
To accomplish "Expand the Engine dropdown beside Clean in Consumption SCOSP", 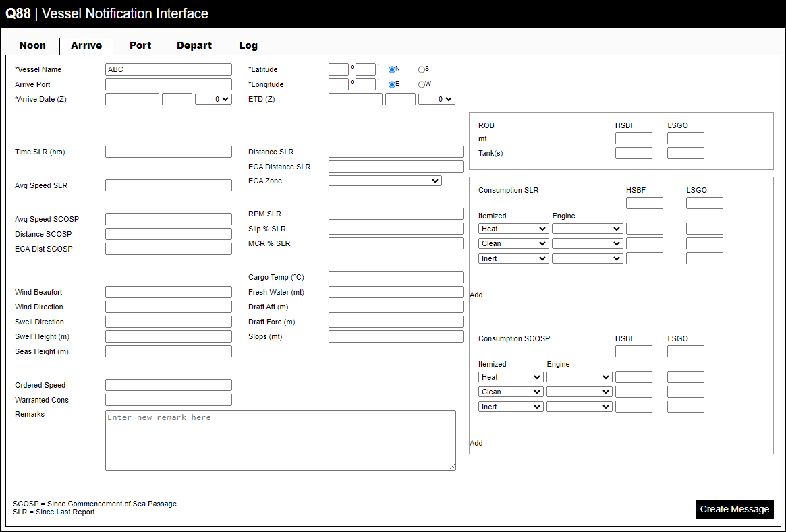I will point(579,392).
